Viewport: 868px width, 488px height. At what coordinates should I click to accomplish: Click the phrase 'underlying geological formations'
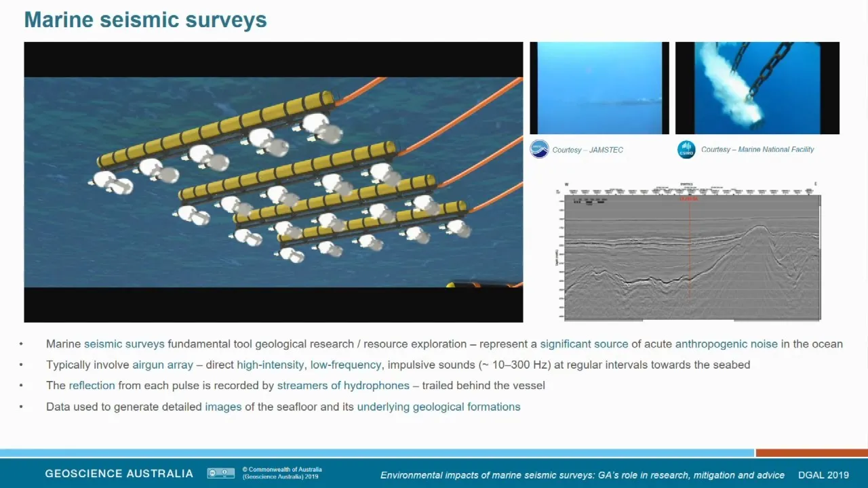(x=439, y=407)
